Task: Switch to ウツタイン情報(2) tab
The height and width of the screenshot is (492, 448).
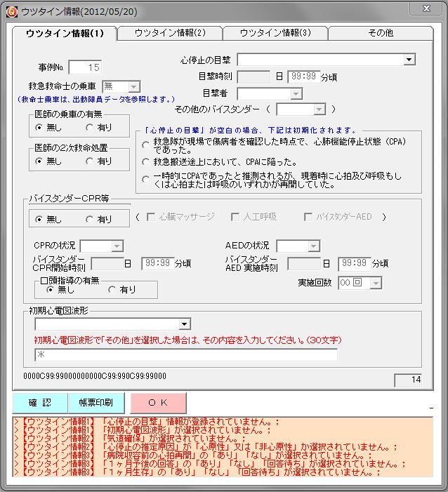Action: (169, 33)
